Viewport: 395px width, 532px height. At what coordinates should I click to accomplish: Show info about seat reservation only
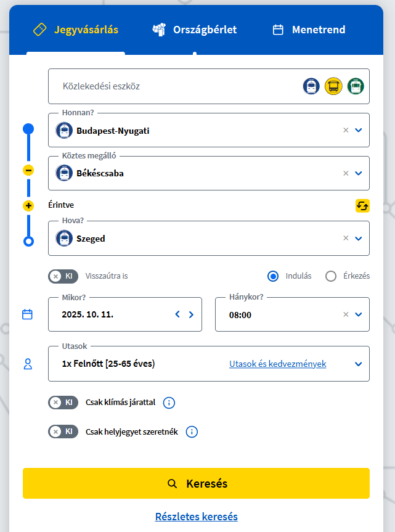[x=192, y=432]
